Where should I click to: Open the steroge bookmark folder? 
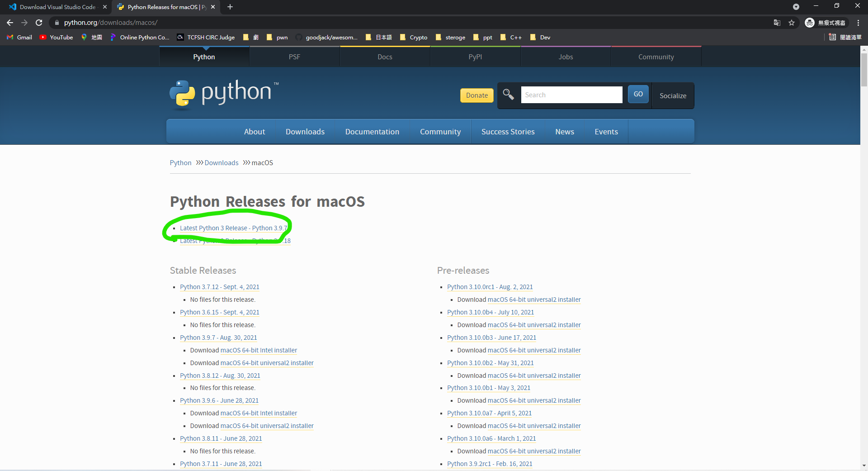(x=450, y=37)
